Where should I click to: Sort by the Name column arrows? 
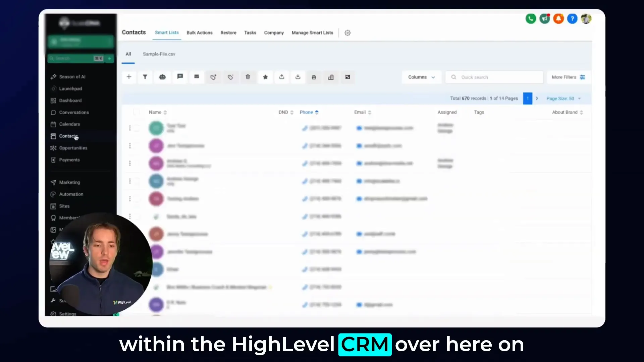point(165,112)
